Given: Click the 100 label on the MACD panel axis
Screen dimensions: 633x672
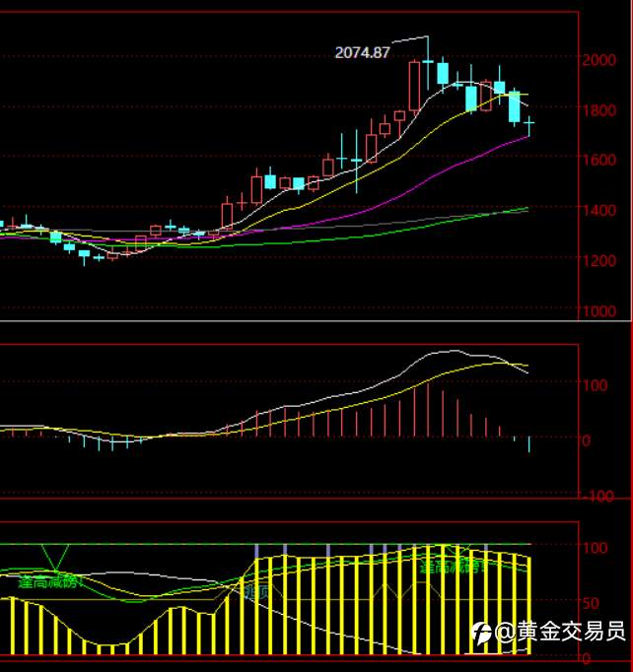Looking at the screenshot, I should tap(595, 385).
